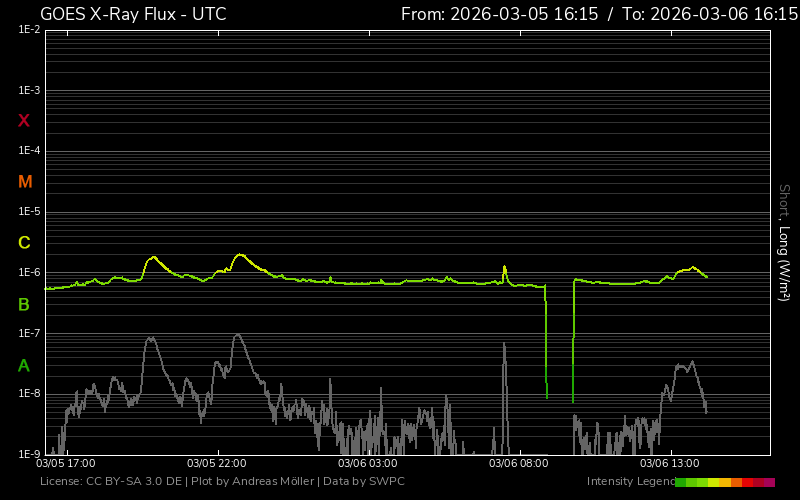Click the license and data credit text
The height and width of the screenshot is (500, 800).
(x=222, y=482)
